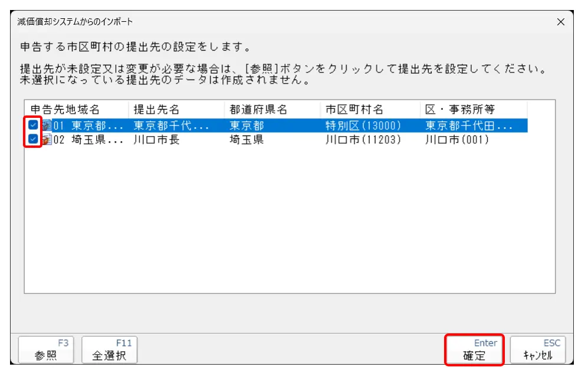Select the 特別区(13000) municipality cell
Viewport: 588px width, 377px height.
click(363, 125)
